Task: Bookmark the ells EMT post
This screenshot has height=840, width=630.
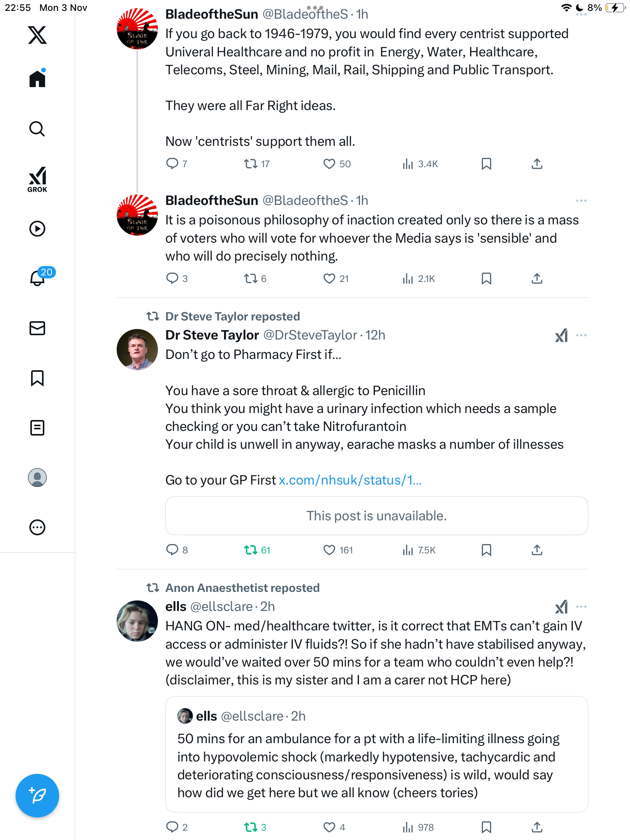Action: pos(486,827)
